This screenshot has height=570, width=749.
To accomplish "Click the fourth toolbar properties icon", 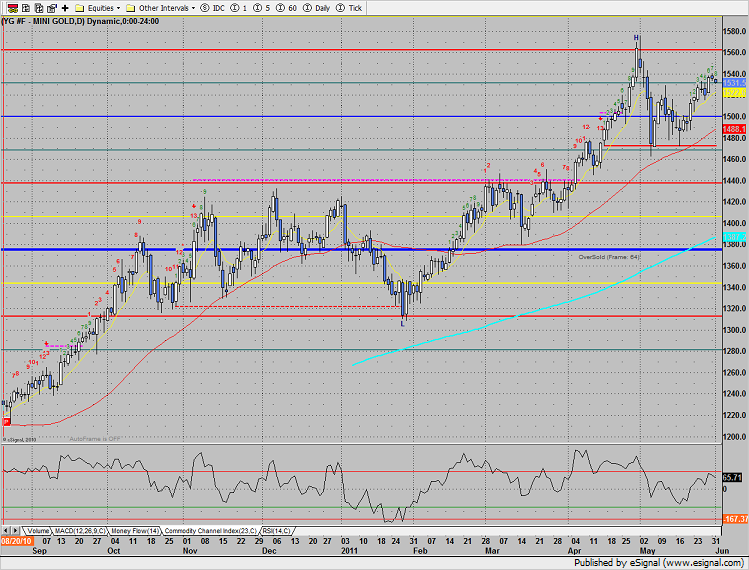I will [x=52, y=8].
